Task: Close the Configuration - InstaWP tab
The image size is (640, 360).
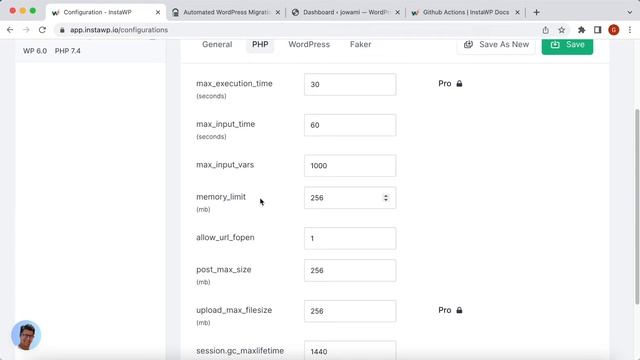Action: pos(158,12)
